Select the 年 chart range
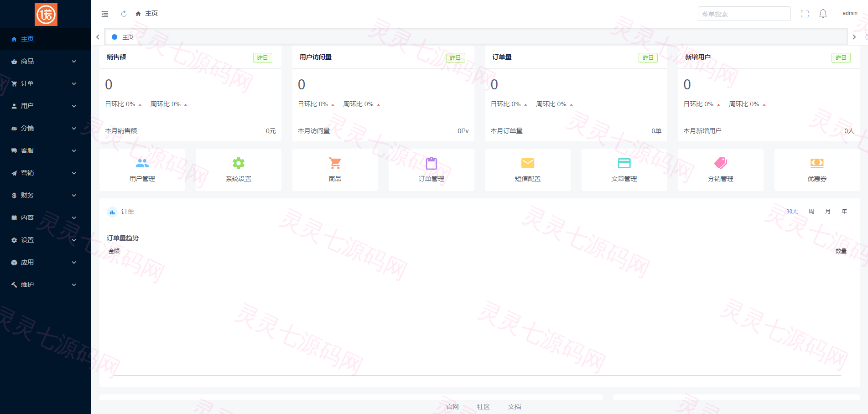This screenshot has width=868, height=414. [x=844, y=212]
